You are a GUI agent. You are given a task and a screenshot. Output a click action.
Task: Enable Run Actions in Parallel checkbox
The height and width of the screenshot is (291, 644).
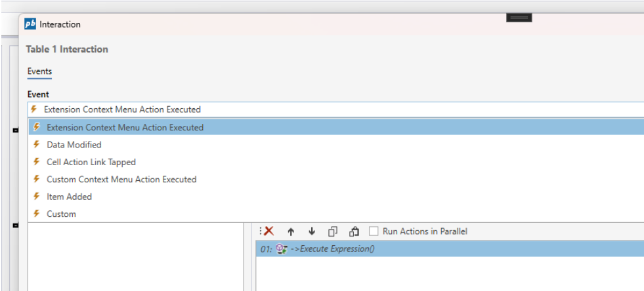coord(374,231)
